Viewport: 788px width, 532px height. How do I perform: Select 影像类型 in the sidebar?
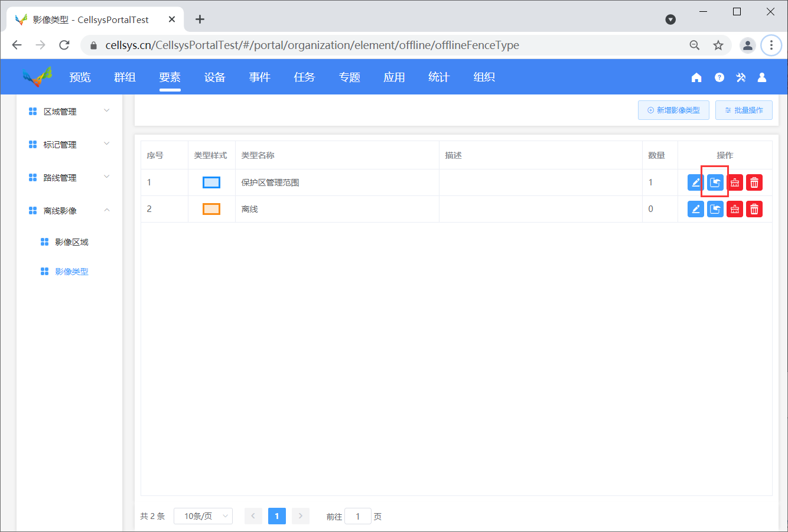tap(71, 272)
